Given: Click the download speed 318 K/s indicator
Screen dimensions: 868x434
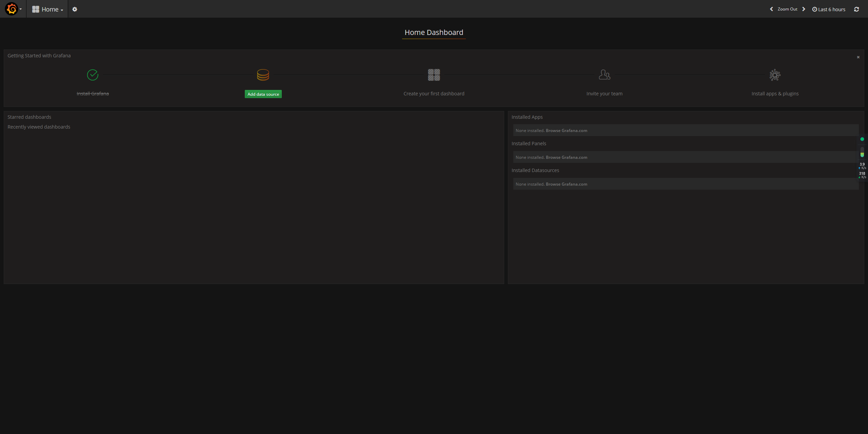Looking at the screenshot, I should [x=862, y=175].
